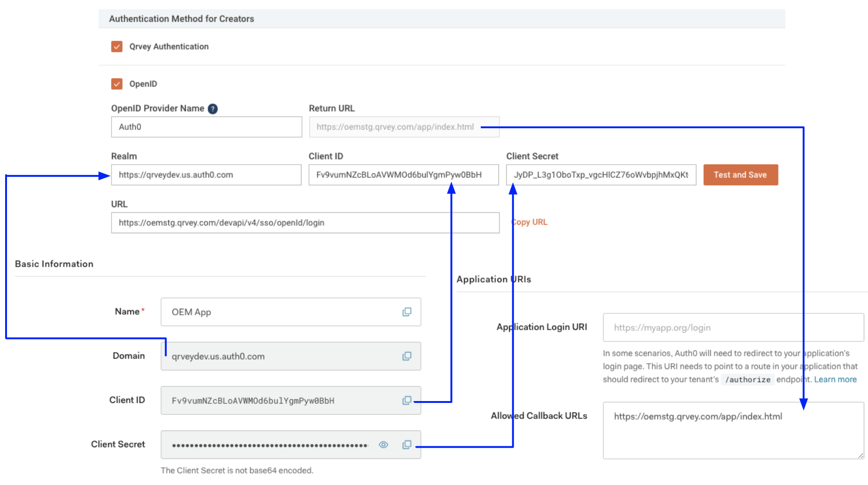Copy the Name field value icon
Screen dimensions: 868x485
tap(407, 312)
